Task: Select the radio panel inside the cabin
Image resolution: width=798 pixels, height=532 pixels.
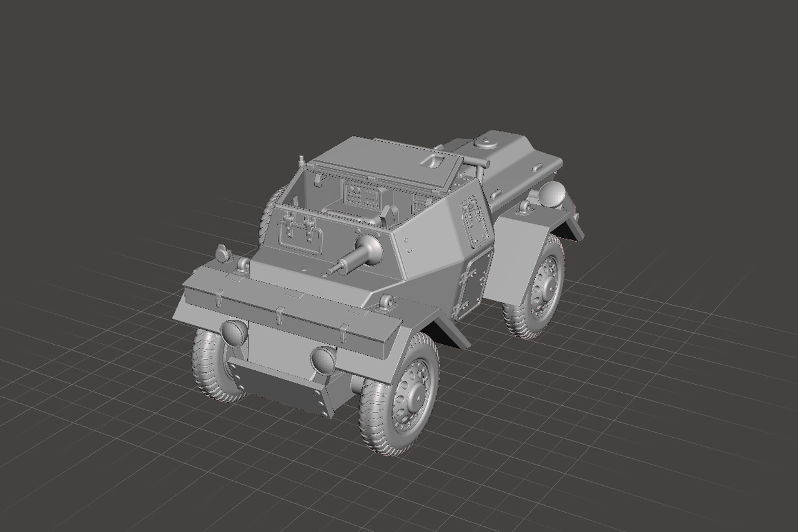Action: [x=362, y=194]
